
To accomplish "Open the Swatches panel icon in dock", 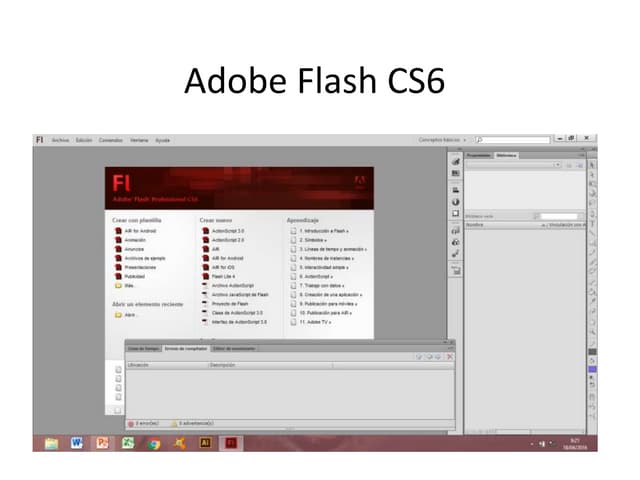I will (455, 173).
